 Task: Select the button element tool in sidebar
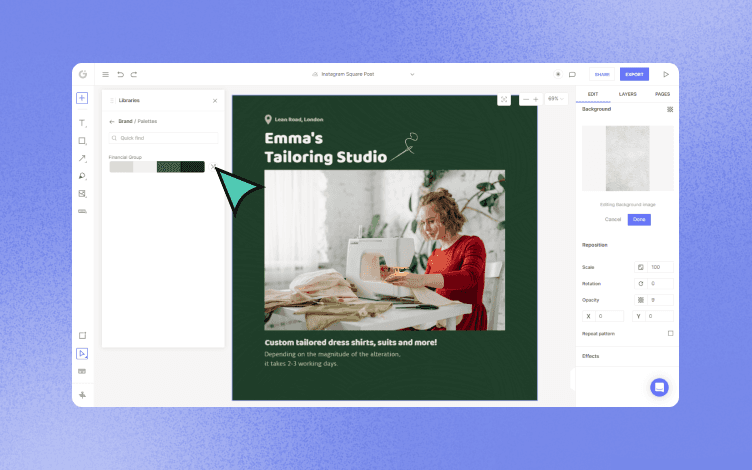(x=82, y=211)
